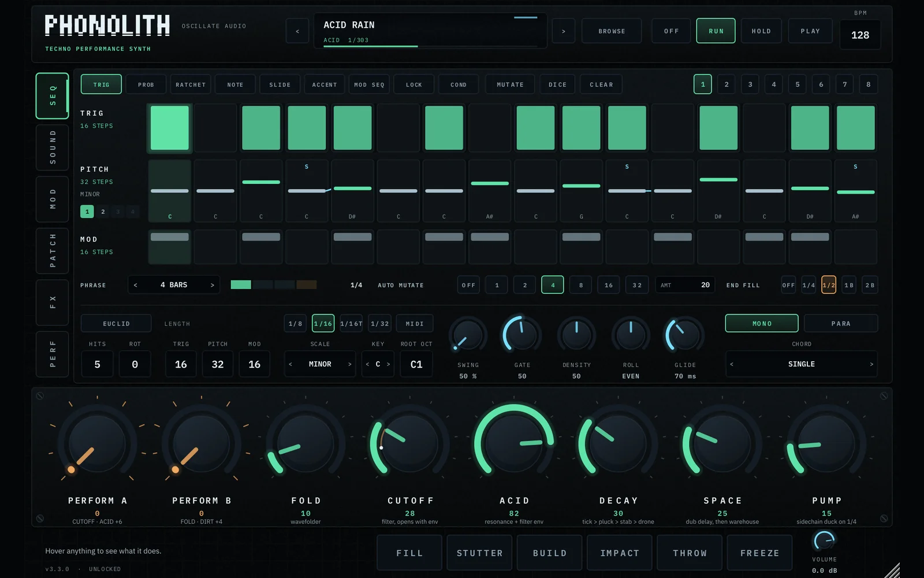Go to previous preset with left arrow

pyautogui.click(x=297, y=31)
